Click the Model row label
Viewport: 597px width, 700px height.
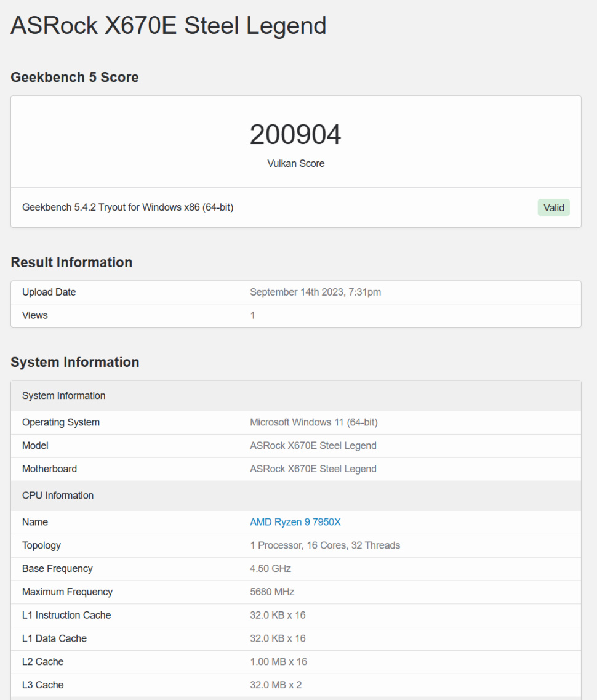pos(35,445)
